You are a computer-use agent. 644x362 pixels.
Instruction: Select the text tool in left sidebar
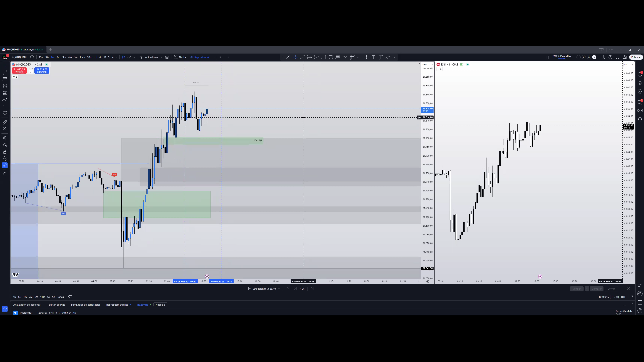point(5,106)
